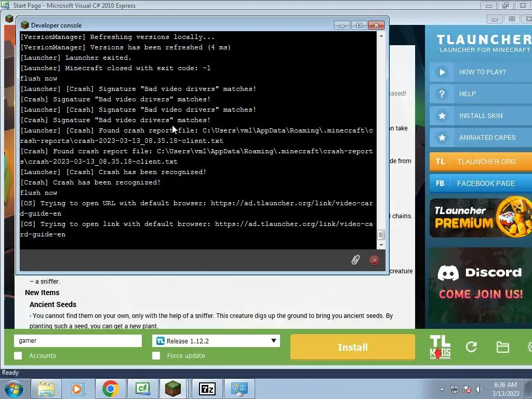Click the FB icon beside Facebook Page
Image resolution: width=532 pixels, height=399 pixels.
pos(440,183)
